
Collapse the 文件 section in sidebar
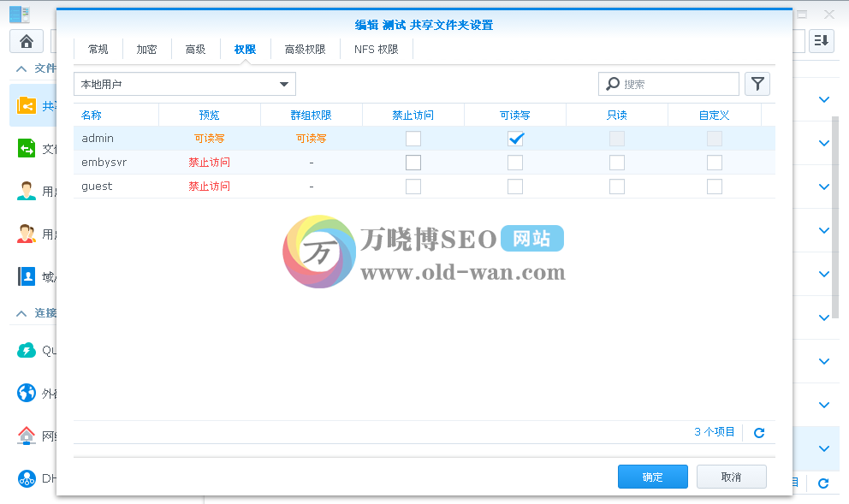tap(21, 68)
